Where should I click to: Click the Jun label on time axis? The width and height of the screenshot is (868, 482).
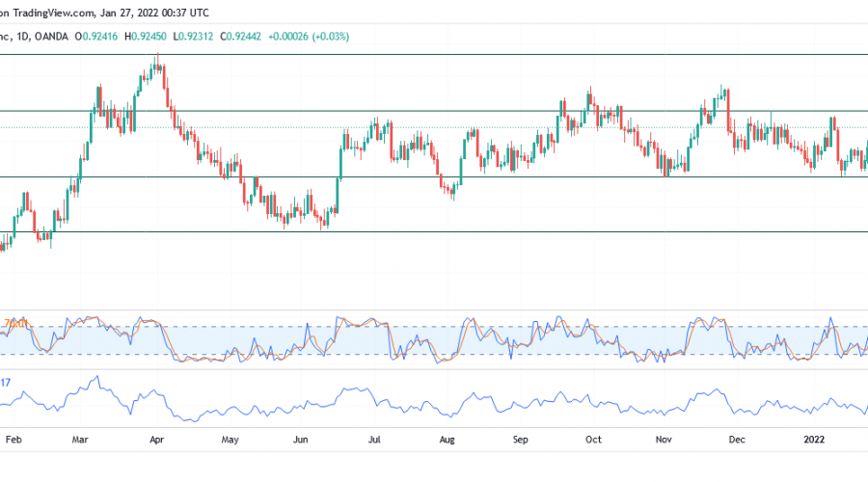[300, 440]
